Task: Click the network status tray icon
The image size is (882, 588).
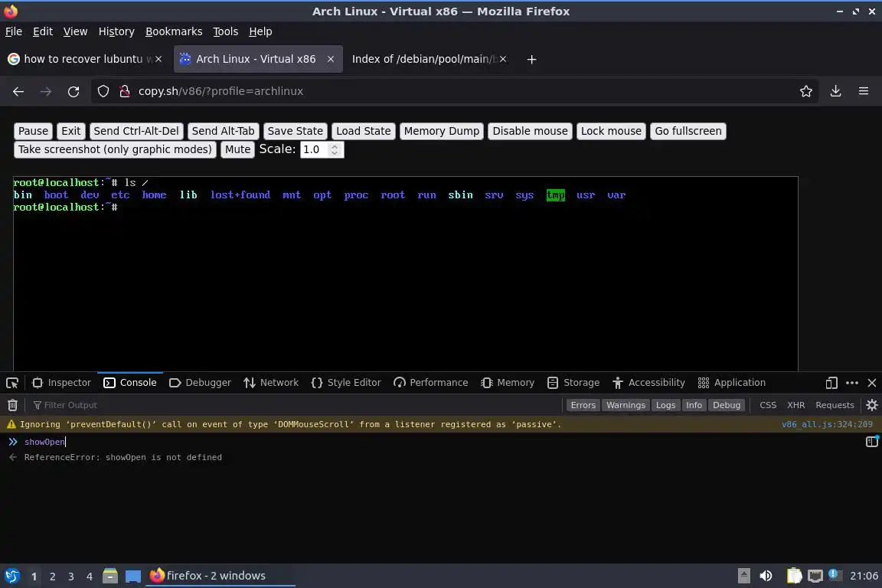Action: (815, 576)
